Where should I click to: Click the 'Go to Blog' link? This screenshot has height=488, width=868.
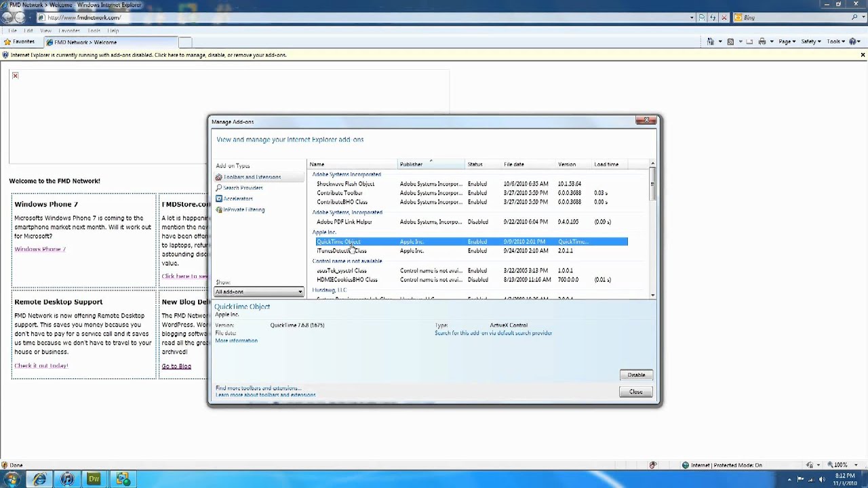[176, 367]
